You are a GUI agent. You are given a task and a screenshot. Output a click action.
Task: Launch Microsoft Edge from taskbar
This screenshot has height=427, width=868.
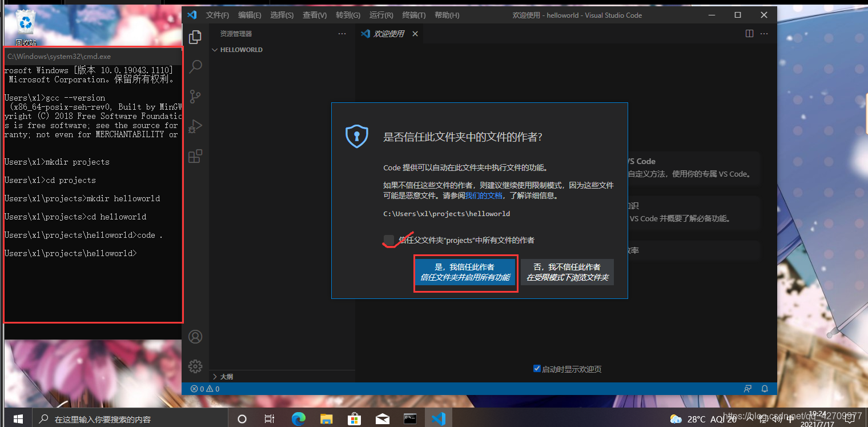click(x=299, y=419)
